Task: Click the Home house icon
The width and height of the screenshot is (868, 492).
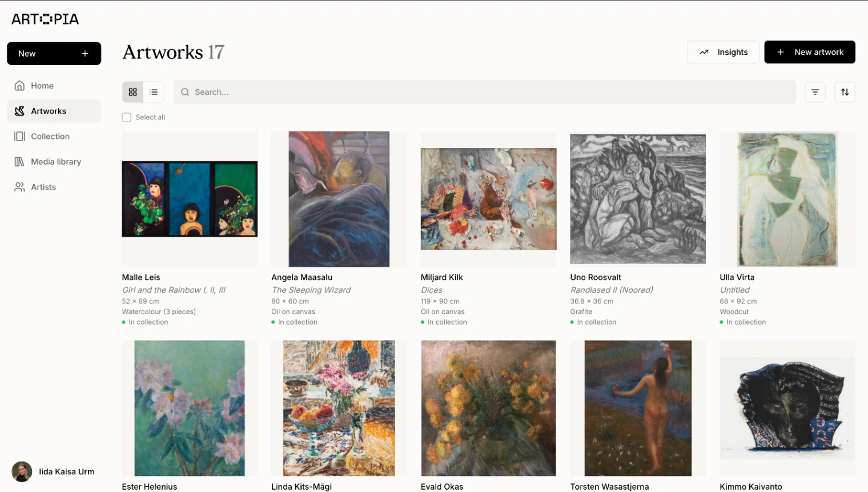Action: [19, 86]
